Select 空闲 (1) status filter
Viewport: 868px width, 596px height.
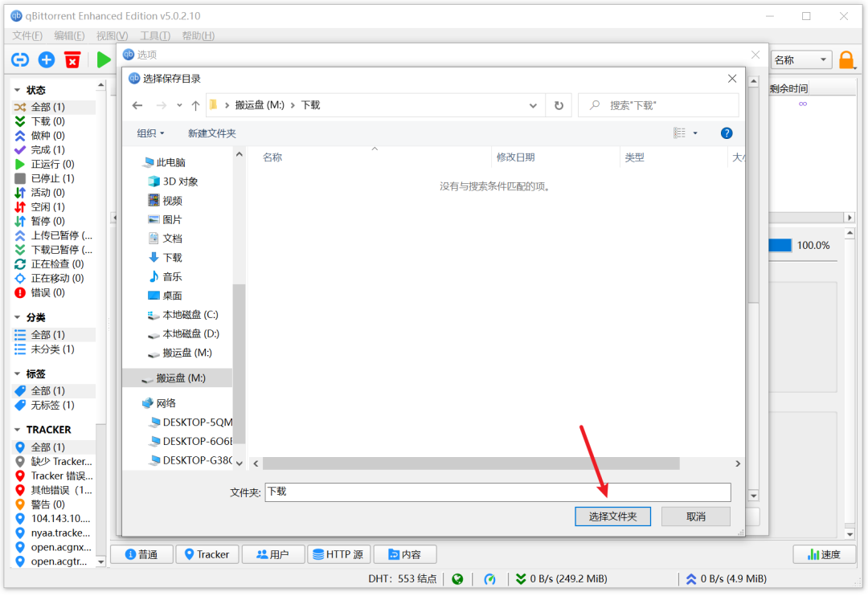pos(47,207)
